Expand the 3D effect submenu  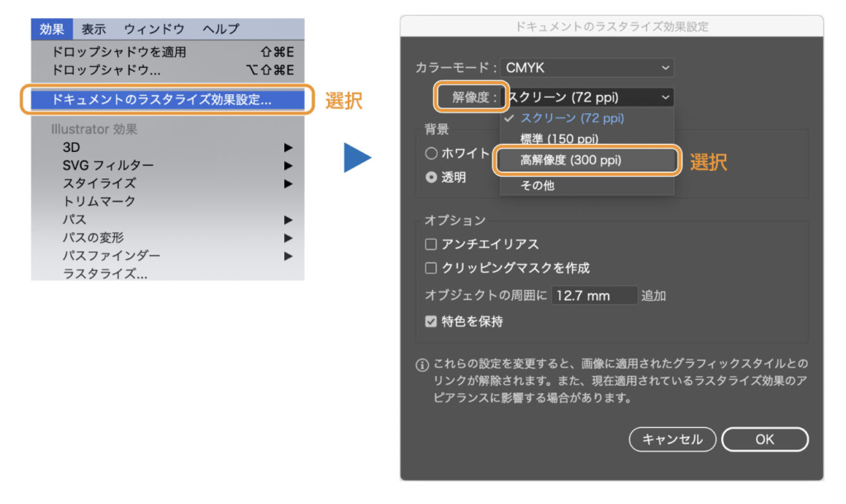[168, 147]
